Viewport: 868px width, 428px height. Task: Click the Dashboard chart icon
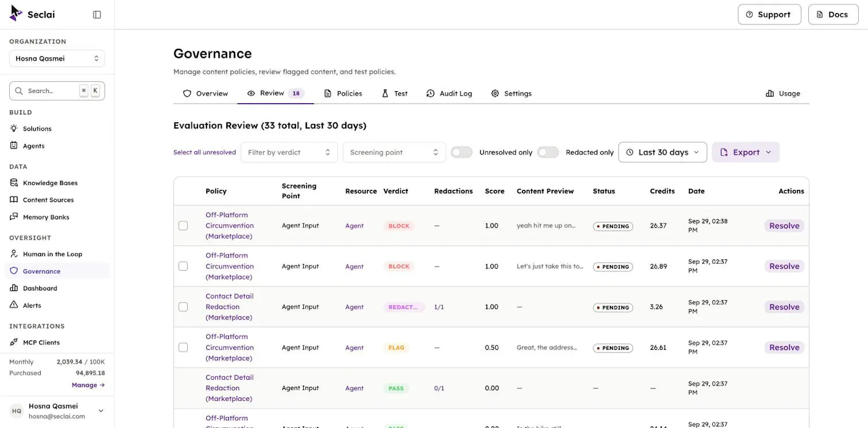tap(14, 288)
